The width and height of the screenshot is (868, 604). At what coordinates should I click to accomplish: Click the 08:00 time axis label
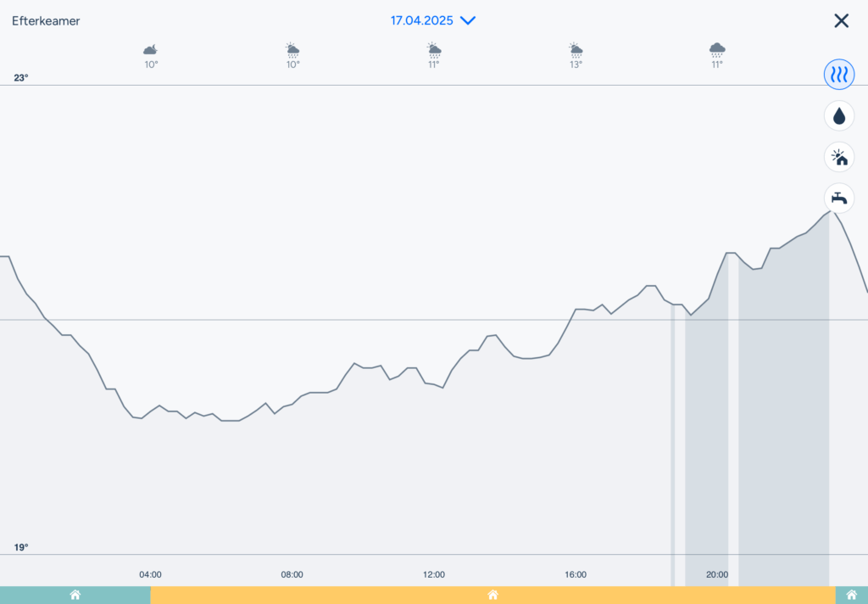[292, 574]
